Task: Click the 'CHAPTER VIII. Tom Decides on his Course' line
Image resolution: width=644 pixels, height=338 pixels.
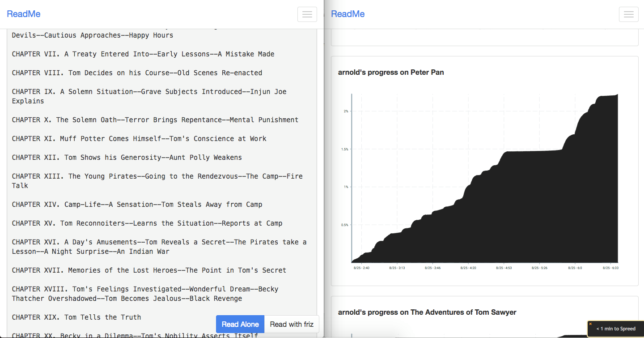Action: click(137, 73)
